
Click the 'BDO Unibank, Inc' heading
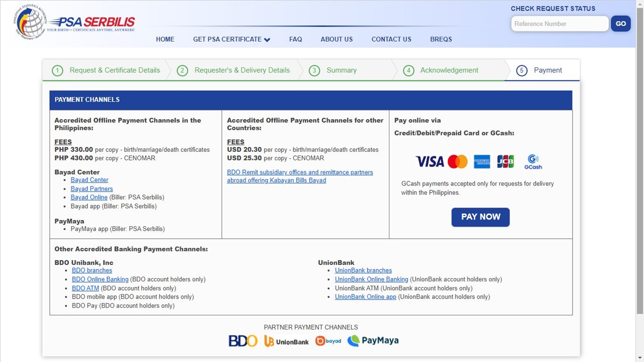(84, 262)
